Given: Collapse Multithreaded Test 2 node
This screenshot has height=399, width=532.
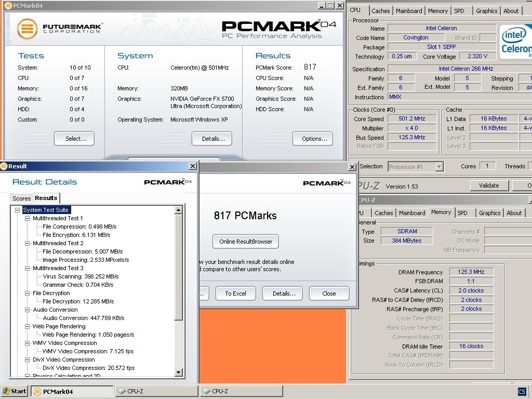Looking at the screenshot, I should coord(27,243).
